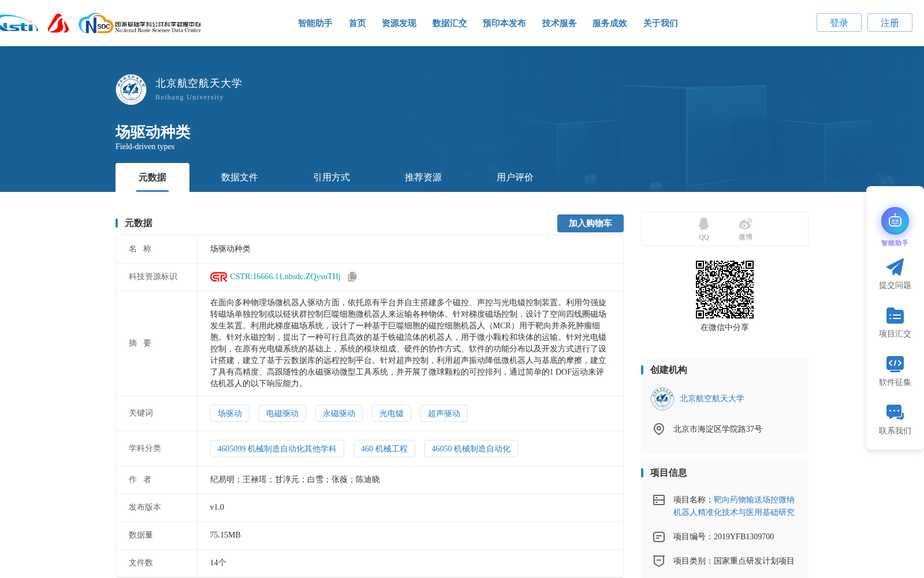Click the CSTR red logo icon
Viewport: 924px width, 578px height.
(x=218, y=277)
